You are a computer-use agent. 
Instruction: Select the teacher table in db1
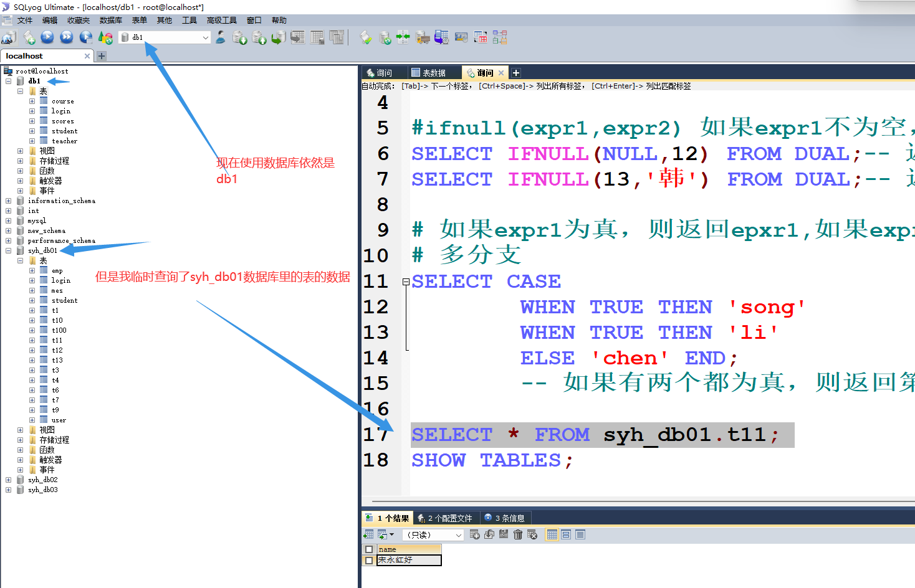click(x=64, y=141)
